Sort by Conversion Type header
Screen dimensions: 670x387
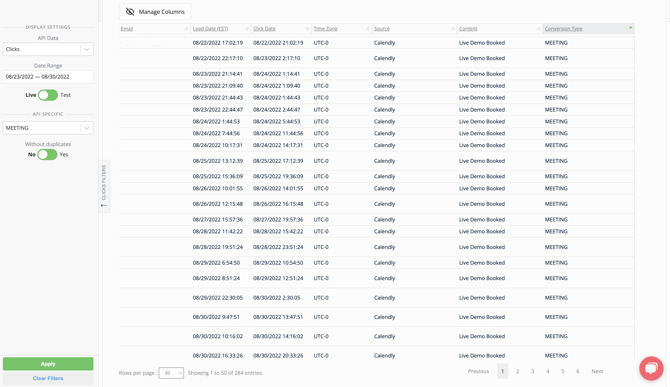click(x=563, y=29)
